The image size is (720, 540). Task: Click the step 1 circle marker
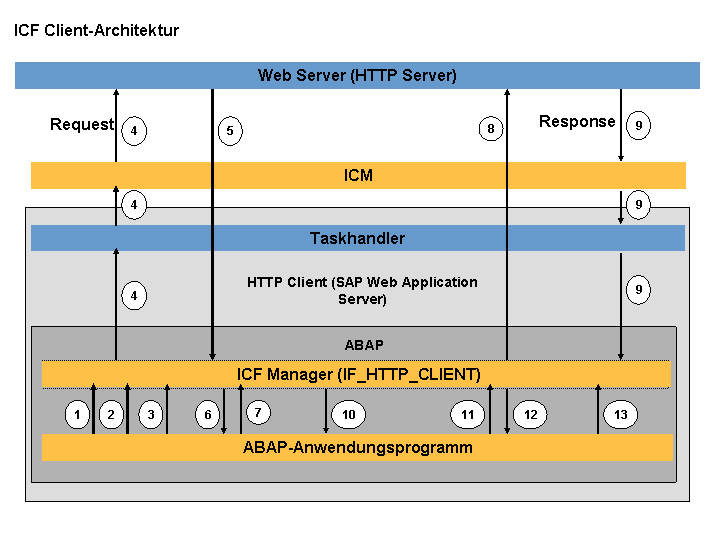point(77,415)
